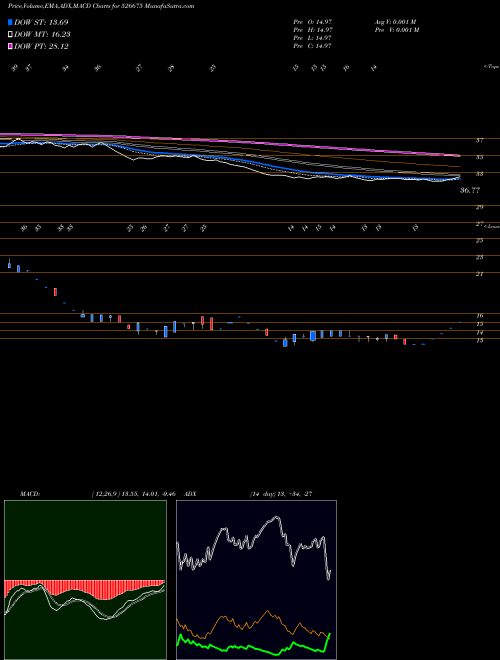This screenshot has width=500, height=660.
Task: Select the 'DOW MT: 16.23' legend text
Action: click(x=42, y=35)
